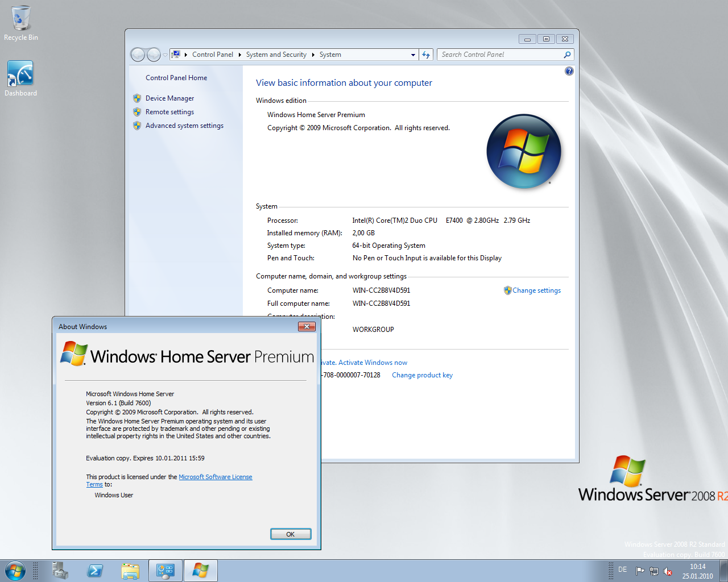
Task: Open the help question mark icon
Action: point(569,71)
